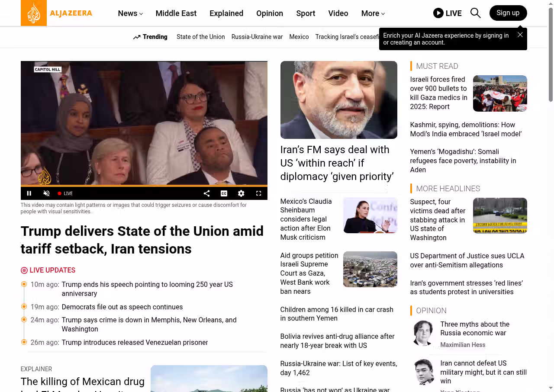
Task: Close the sign-in tooltip
Action: coord(520,35)
